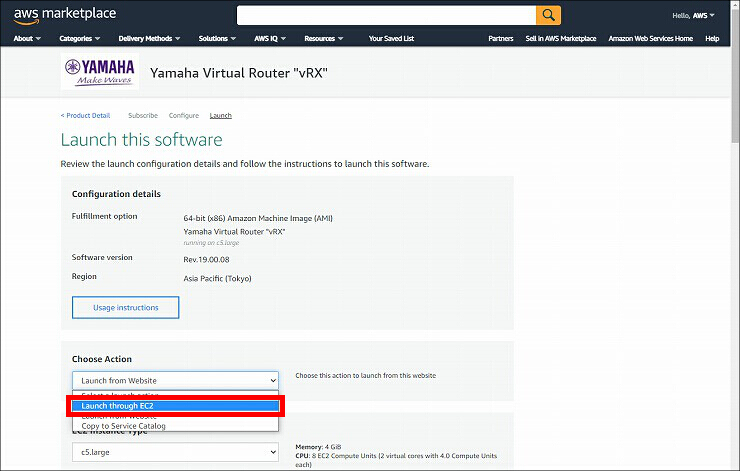The image size is (740, 471).
Task: Click the orange search magnifier button
Action: tap(548, 15)
